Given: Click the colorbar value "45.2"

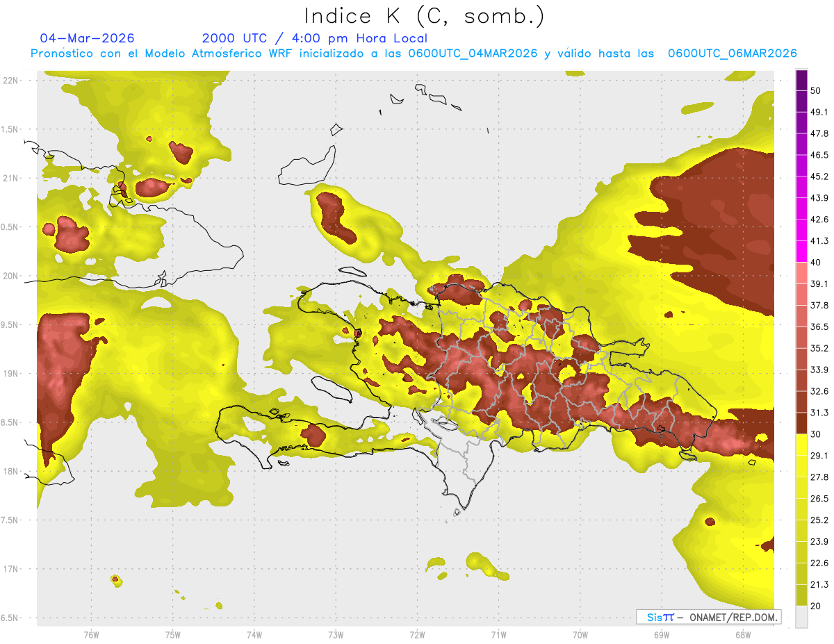Looking at the screenshot, I should tap(819, 176).
